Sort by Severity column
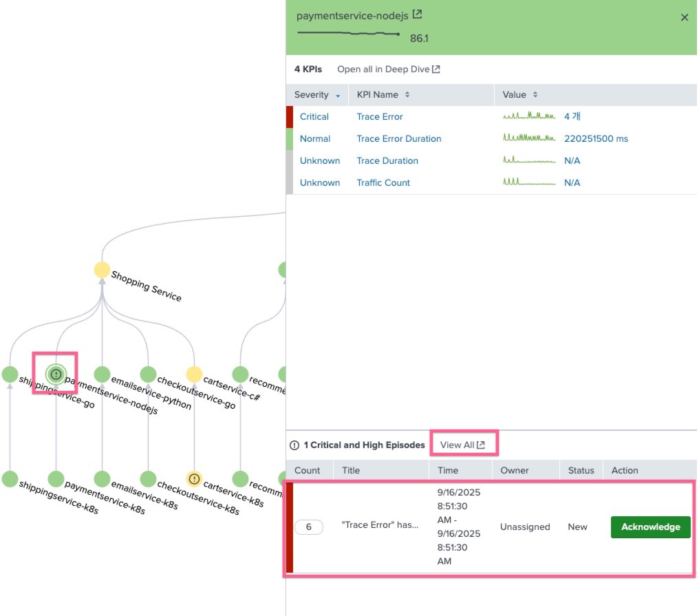Screen dimensions: 699x616 316,94
